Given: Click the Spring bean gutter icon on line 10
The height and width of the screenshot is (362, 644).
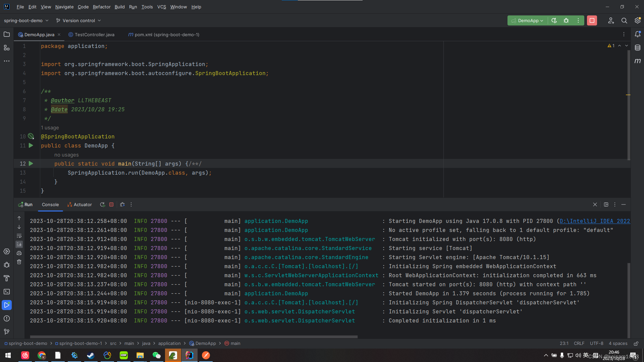Looking at the screenshot, I should pos(31,136).
